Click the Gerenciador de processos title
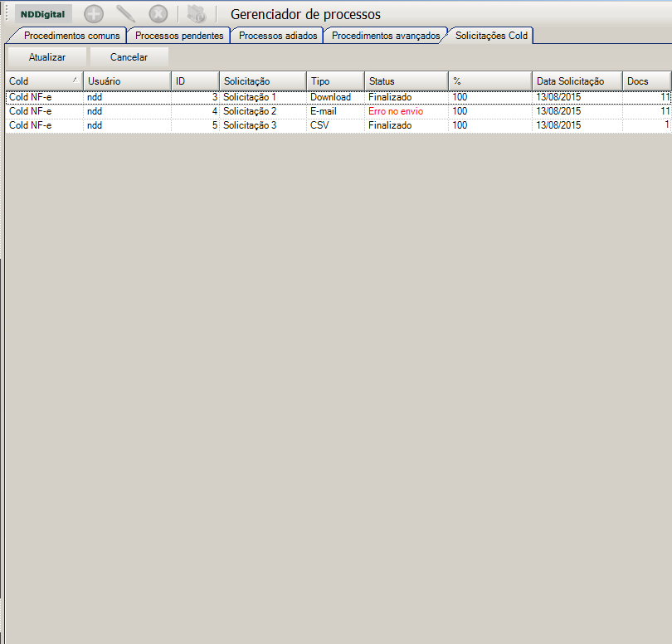This screenshot has width=672, height=644. point(305,15)
